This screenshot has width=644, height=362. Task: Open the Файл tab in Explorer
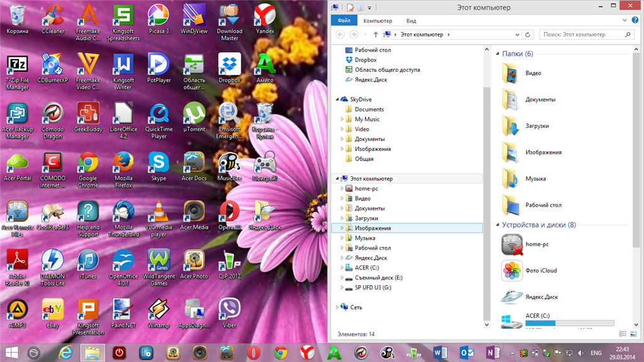[x=344, y=21]
